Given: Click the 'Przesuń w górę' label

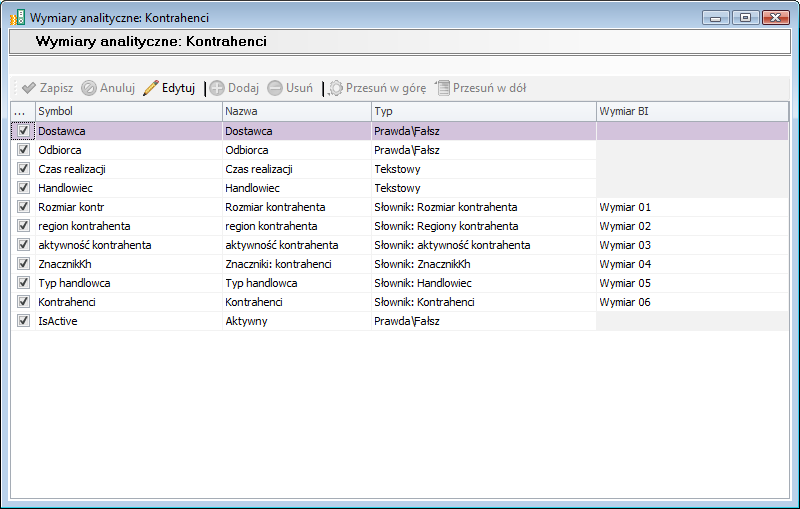Looking at the screenshot, I should (386, 88).
